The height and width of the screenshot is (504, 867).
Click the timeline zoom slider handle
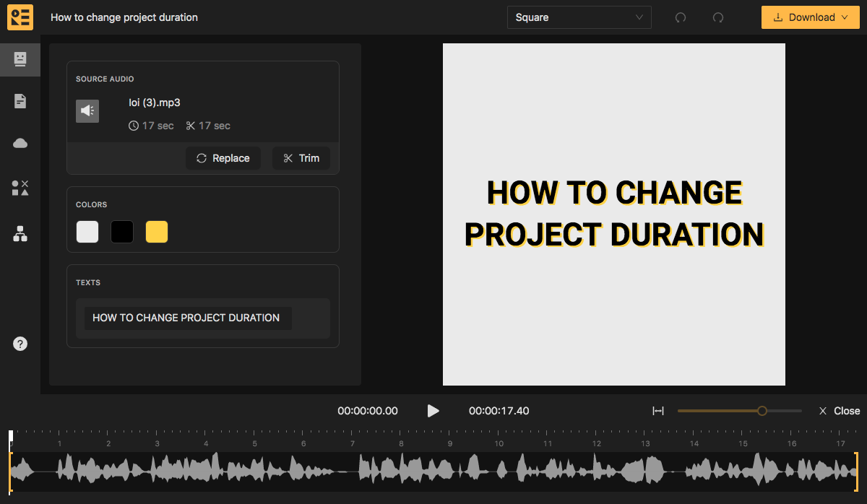(x=762, y=411)
